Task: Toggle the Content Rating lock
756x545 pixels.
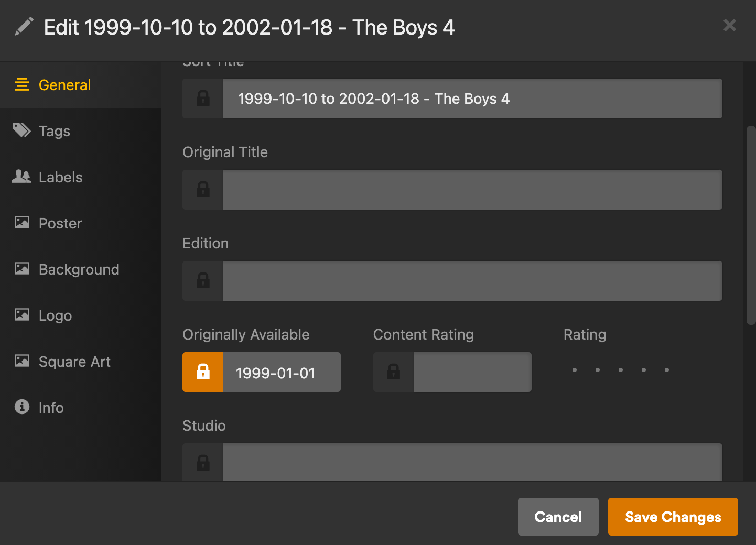Action: tap(394, 372)
